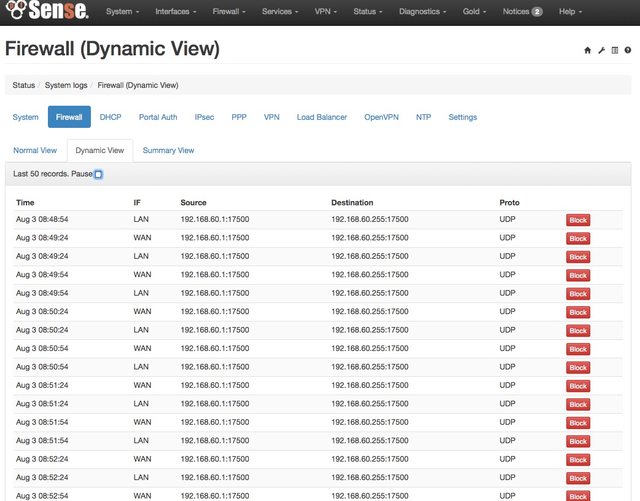Screen dimensions: 640x501
Task: Click the Destination column header
Action: (352, 202)
